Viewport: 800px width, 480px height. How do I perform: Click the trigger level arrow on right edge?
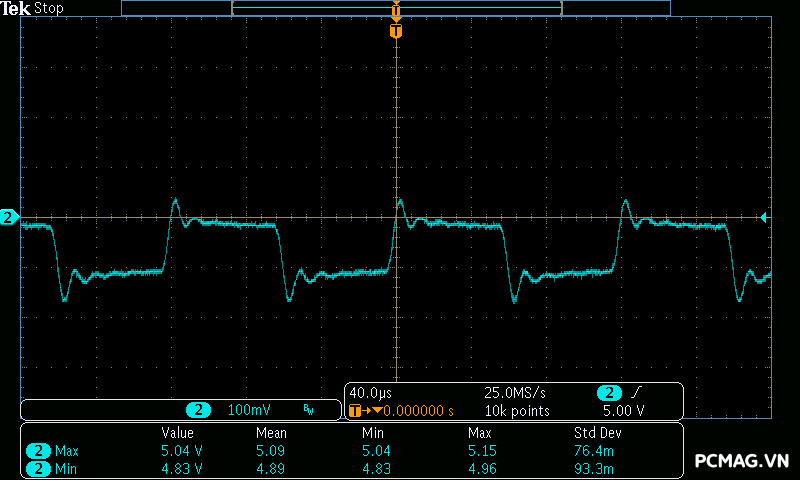coord(764,217)
